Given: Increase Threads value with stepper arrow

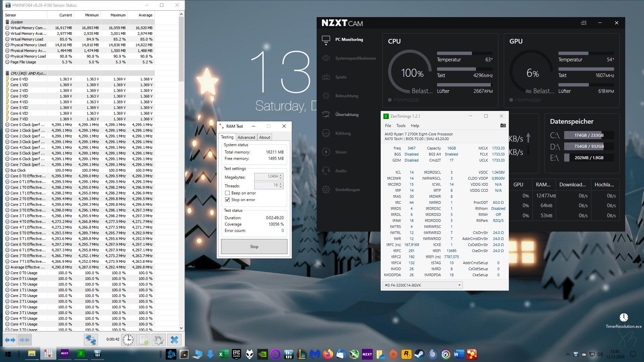Looking at the screenshot, I should coord(281,184).
